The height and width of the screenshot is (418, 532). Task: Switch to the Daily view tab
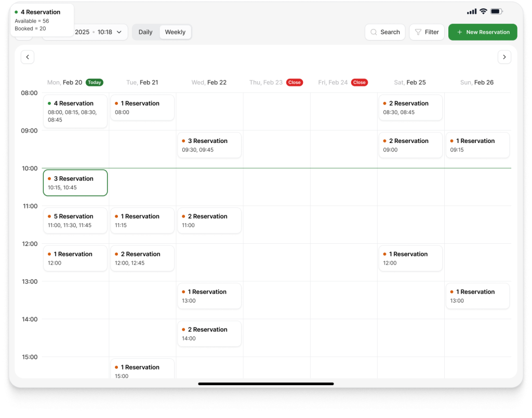coord(145,32)
